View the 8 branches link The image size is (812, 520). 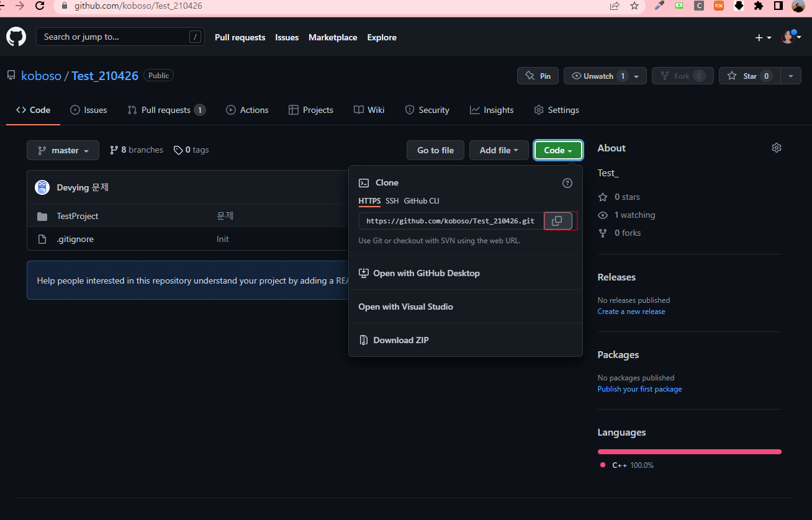(137, 150)
